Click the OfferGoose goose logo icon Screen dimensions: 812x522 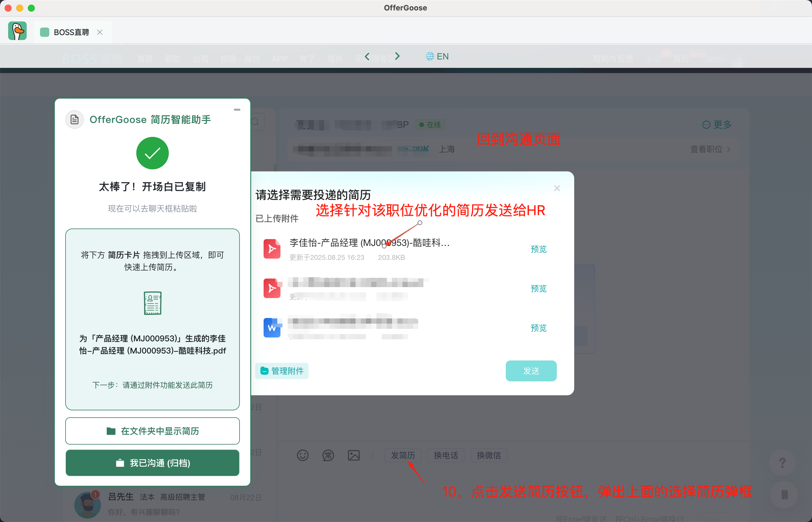coord(17,31)
